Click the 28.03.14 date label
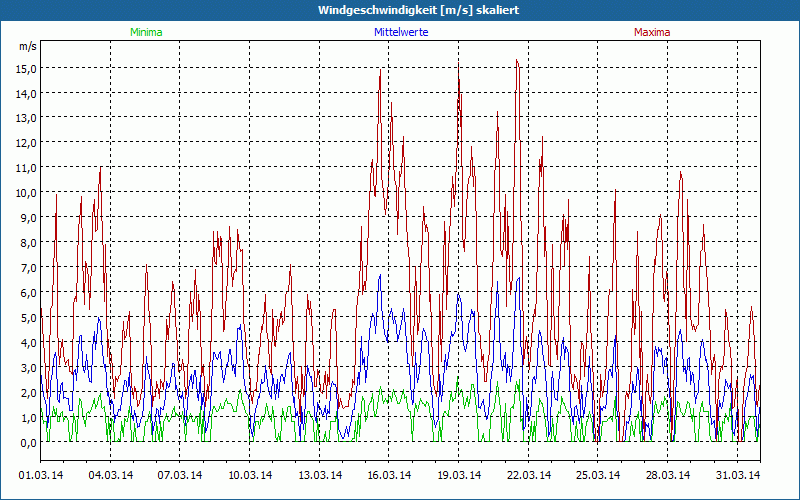The width and height of the screenshot is (800, 500). tap(668, 475)
